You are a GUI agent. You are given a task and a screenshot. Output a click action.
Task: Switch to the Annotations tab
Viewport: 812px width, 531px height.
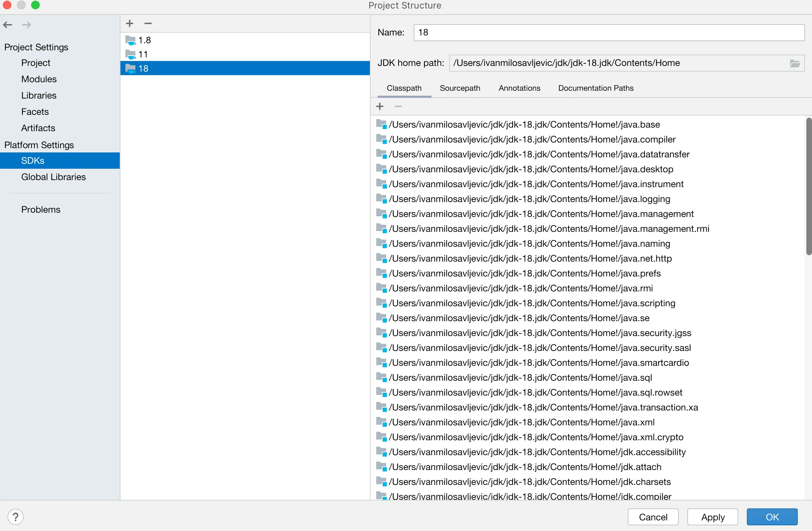519,88
